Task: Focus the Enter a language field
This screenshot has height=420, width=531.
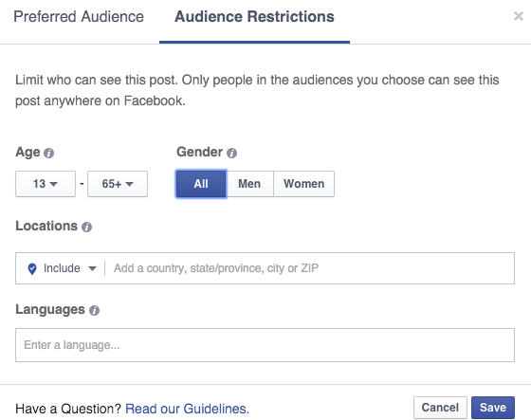Action: [x=265, y=345]
